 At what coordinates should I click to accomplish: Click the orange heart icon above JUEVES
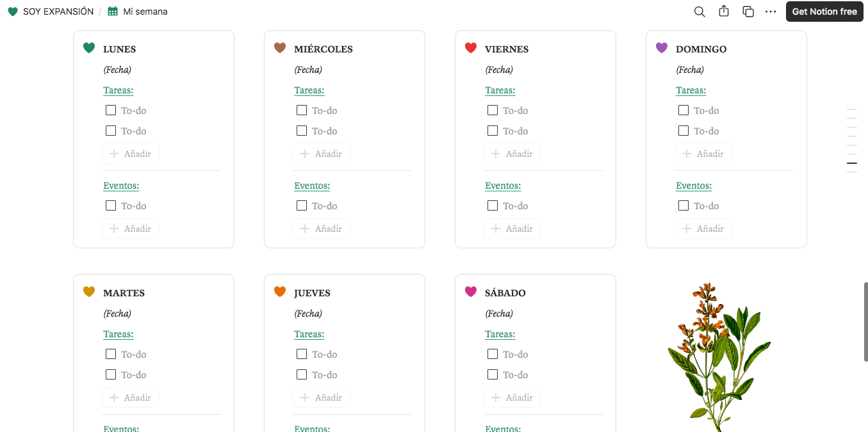281,291
